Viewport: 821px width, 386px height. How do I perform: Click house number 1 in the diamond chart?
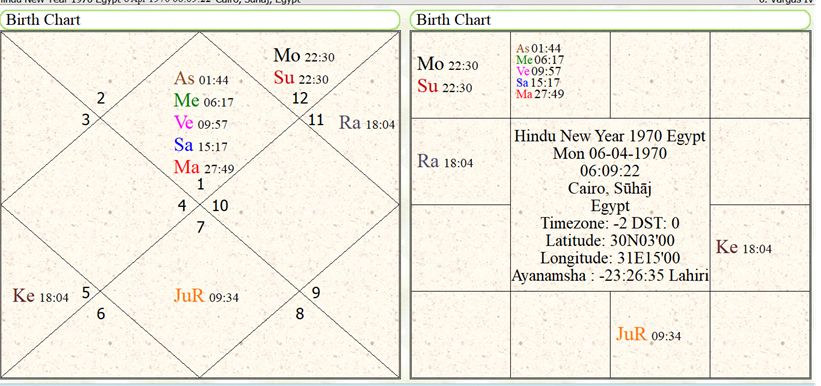pyautogui.click(x=201, y=184)
